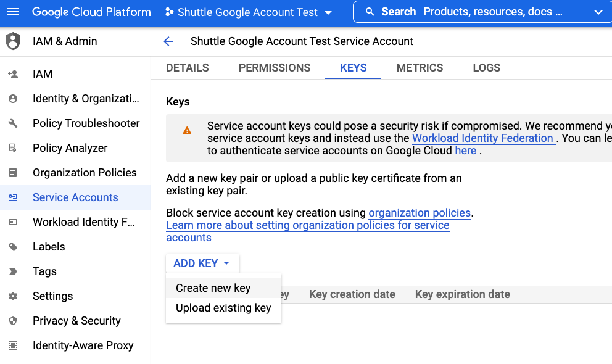This screenshot has height=364, width=612.
Task: Click the IAM add-person icon
Action: (13, 74)
